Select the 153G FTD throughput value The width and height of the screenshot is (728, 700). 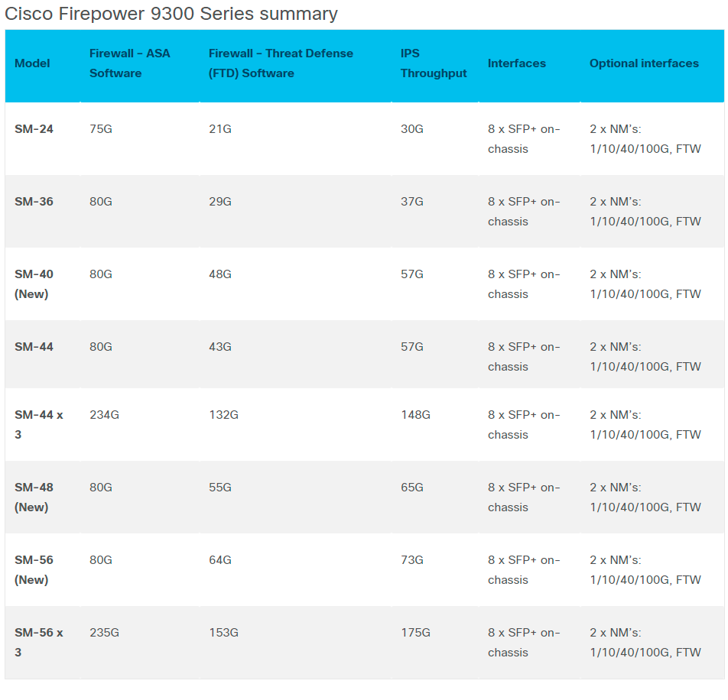click(223, 633)
